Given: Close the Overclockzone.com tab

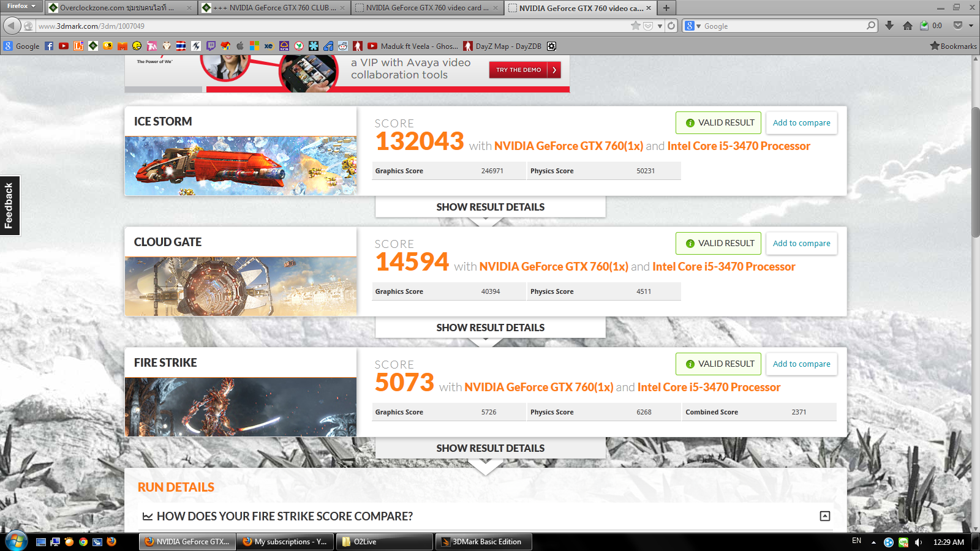Looking at the screenshot, I should coord(189,8).
